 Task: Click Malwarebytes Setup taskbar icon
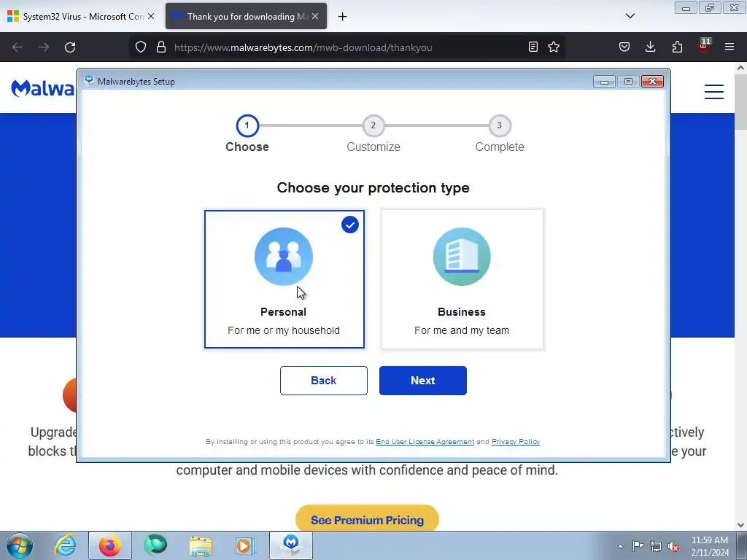[291, 545]
